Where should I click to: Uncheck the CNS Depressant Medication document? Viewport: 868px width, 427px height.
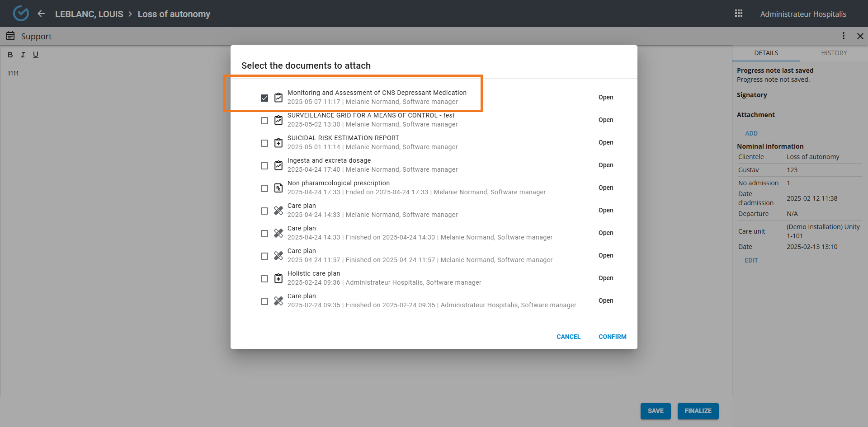coord(264,98)
